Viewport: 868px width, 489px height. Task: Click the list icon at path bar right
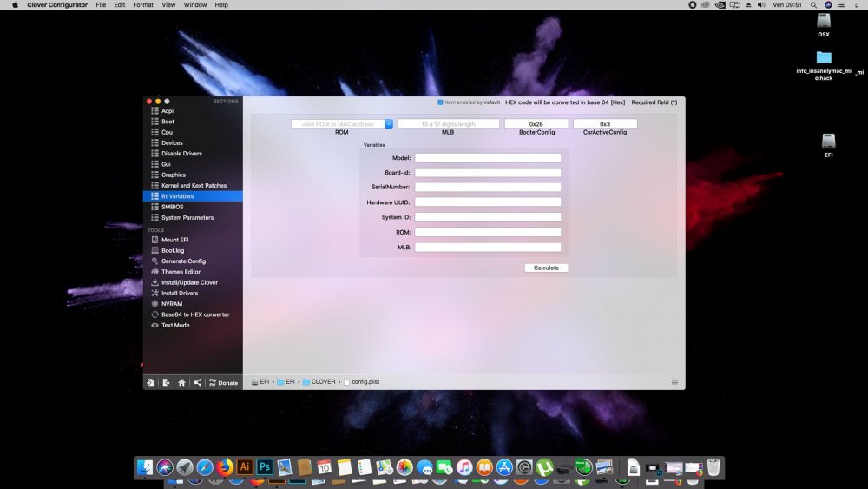pos(674,382)
